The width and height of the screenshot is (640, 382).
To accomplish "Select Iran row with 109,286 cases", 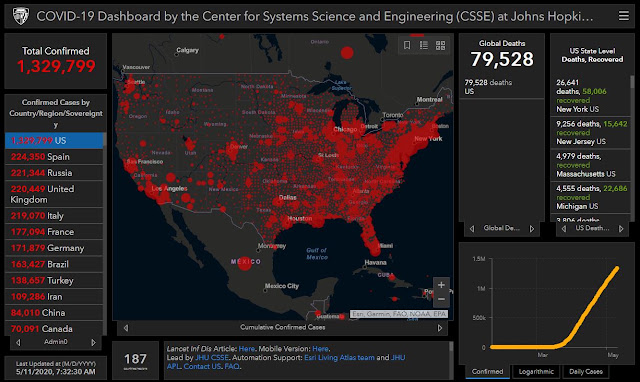I will pyautogui.click(x=54, y=297).
